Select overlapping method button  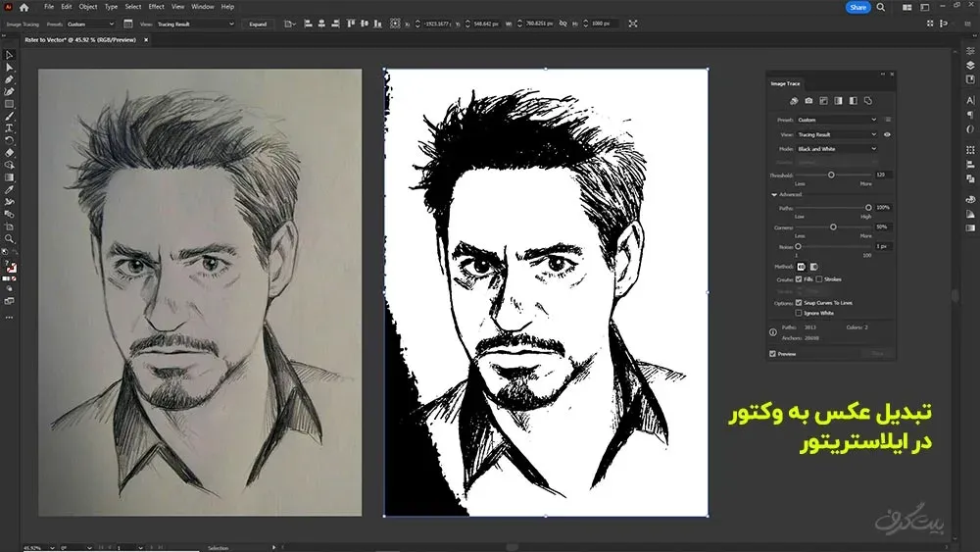click(813, 267)
